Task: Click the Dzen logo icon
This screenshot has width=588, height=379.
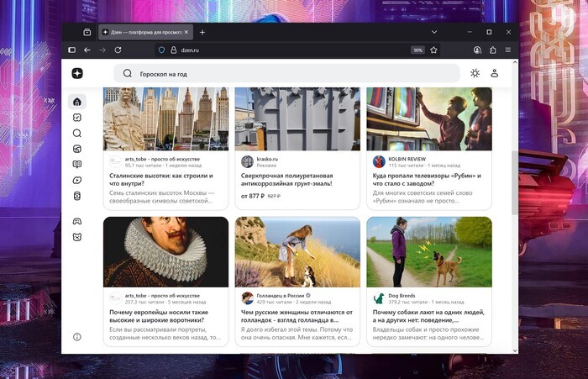Action: point(77,73)
